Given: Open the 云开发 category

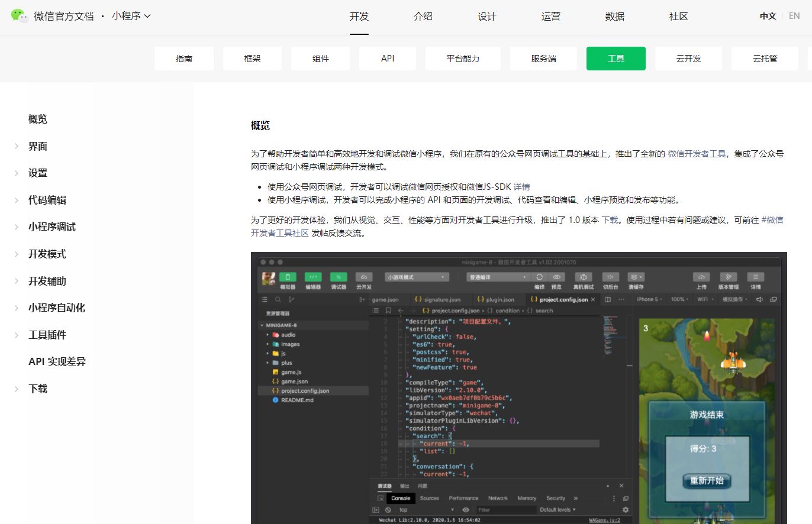Looking at the screenshot, I should click(x=688, y=59).
